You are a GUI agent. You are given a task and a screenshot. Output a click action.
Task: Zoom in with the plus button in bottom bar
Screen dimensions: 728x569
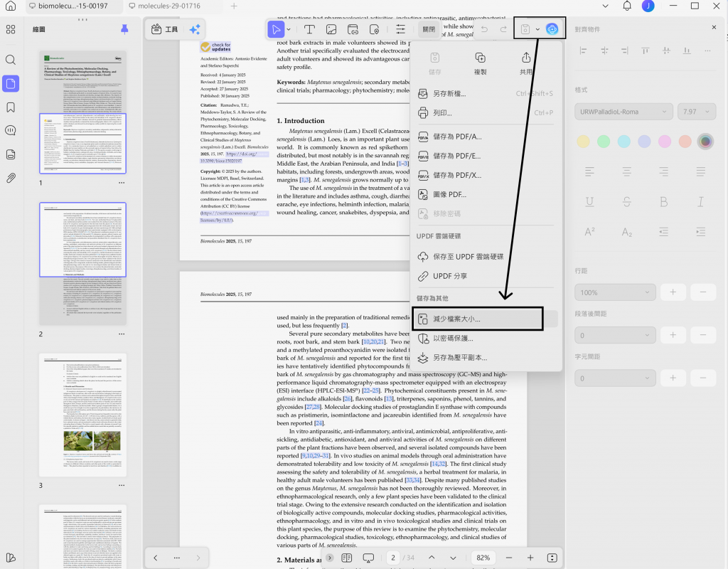point(530,558)
